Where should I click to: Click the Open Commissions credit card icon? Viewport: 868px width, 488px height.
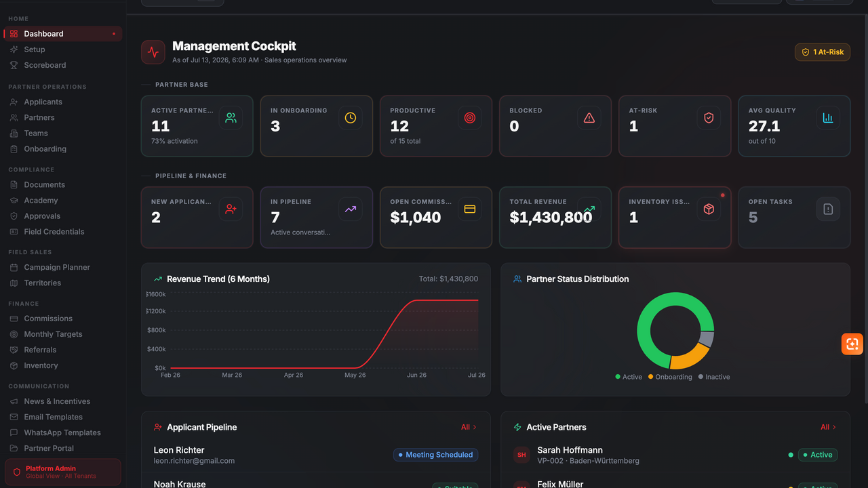pyautogui.click(x=470, y=209)
